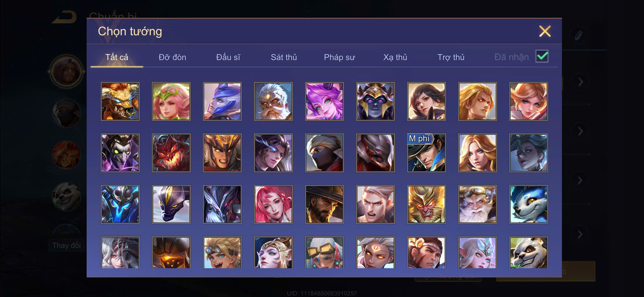Pick the goggles-wearing hero portrait
Viewport: 644px width, 297px height.
click(x=324, y=253)
